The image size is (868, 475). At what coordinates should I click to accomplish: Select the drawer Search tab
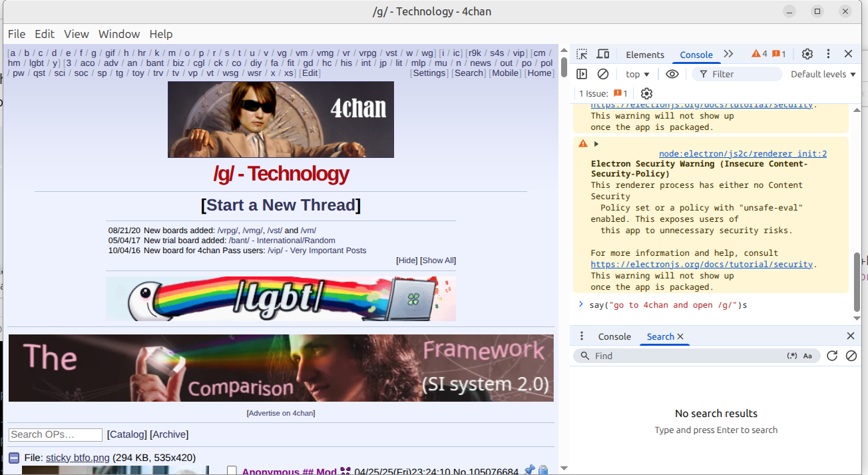point(660,336)
